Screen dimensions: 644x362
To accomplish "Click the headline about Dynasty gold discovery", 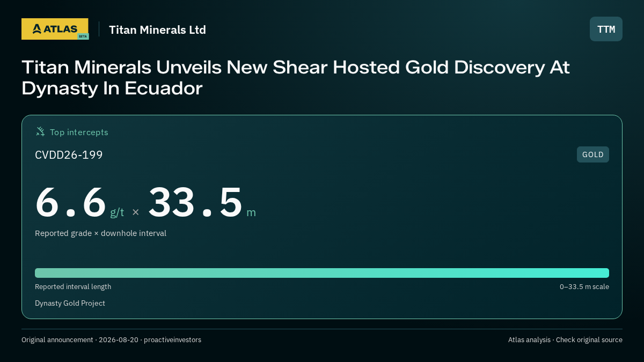I will pos(296,78).
